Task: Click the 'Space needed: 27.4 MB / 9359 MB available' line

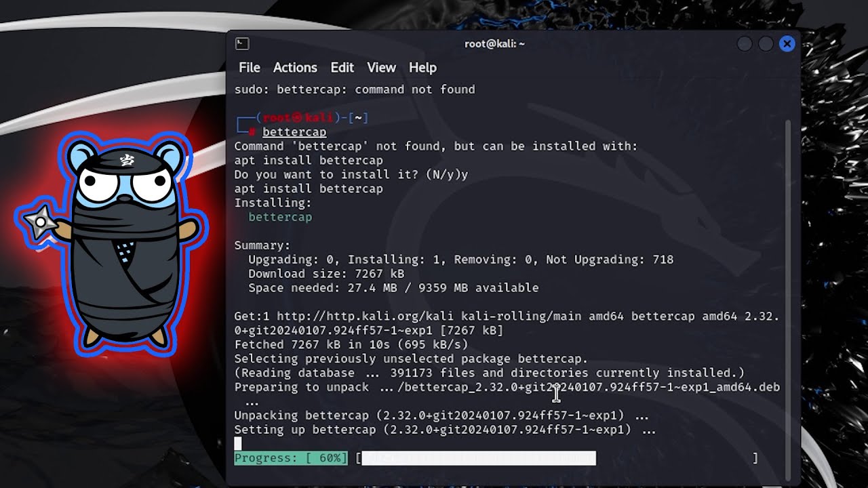Action: [393, 288]
